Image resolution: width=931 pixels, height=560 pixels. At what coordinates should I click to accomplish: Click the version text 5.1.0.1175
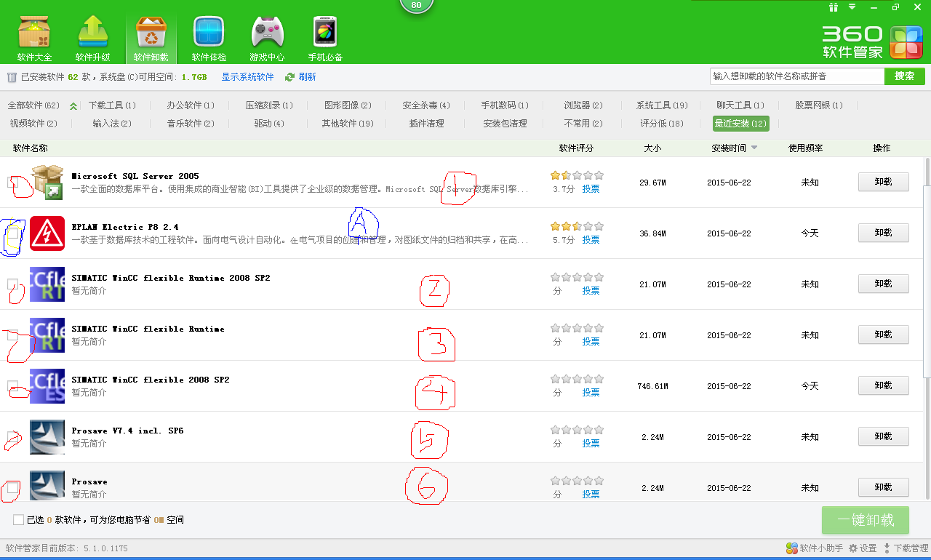[105, 548]
